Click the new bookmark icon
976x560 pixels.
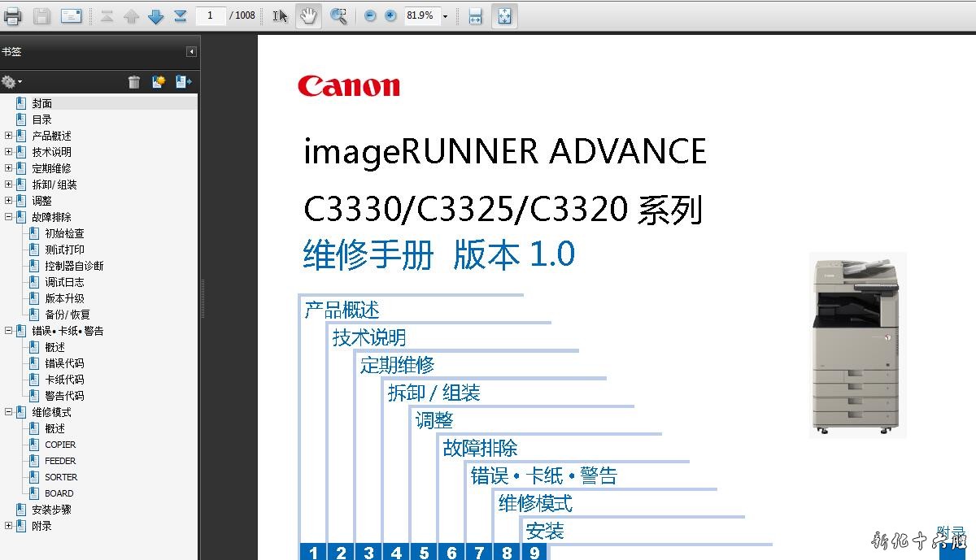pos(159,81)
